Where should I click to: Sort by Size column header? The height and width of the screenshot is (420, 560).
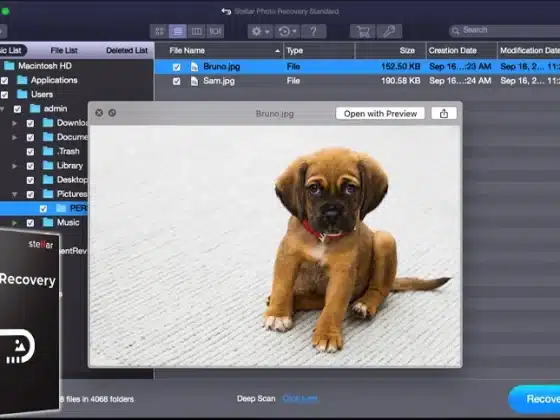tap(391, 51)
